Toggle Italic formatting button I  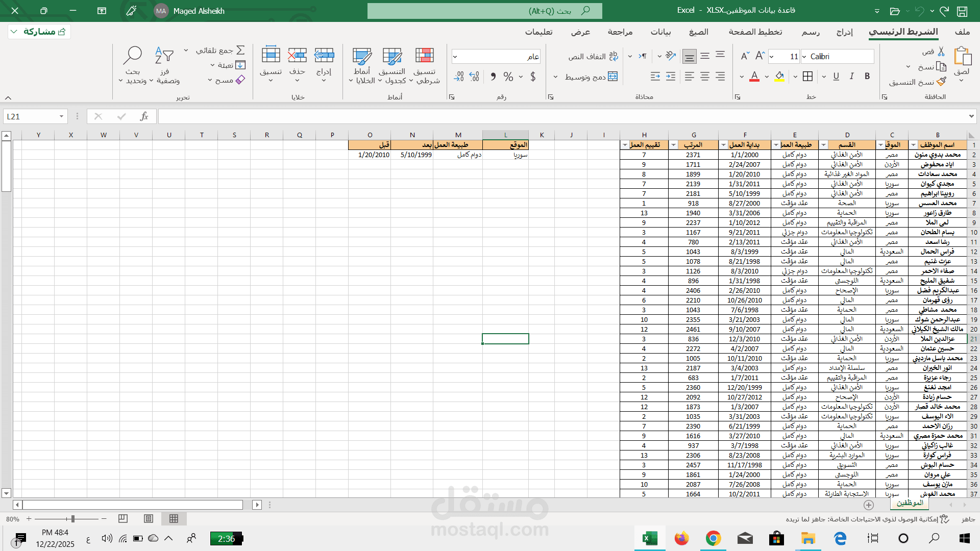point(851,77)
